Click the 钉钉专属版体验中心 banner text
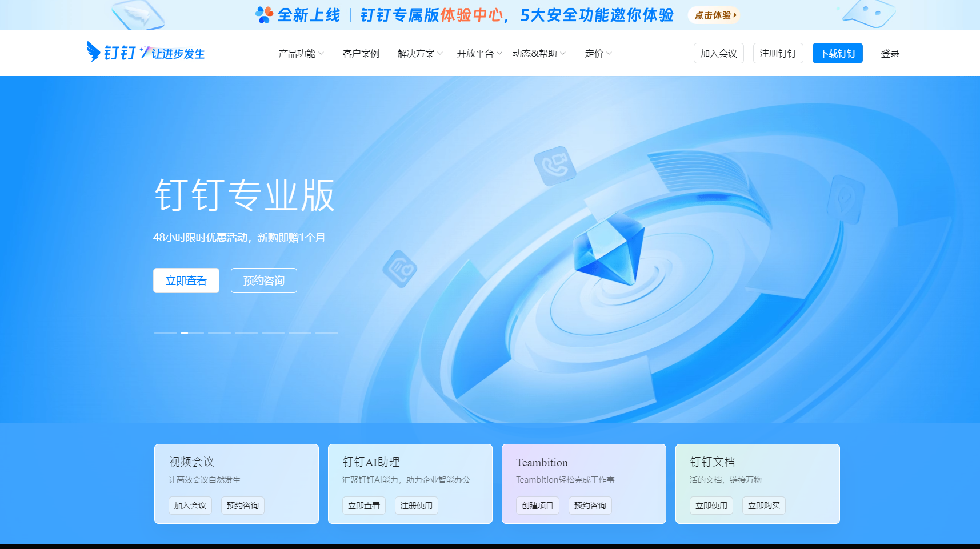Viewport: 980px width, 549px height. click(x=431, y=15)
